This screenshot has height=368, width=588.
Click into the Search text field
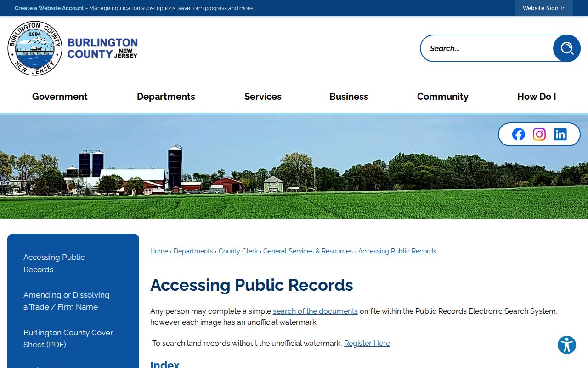[487, 48]
